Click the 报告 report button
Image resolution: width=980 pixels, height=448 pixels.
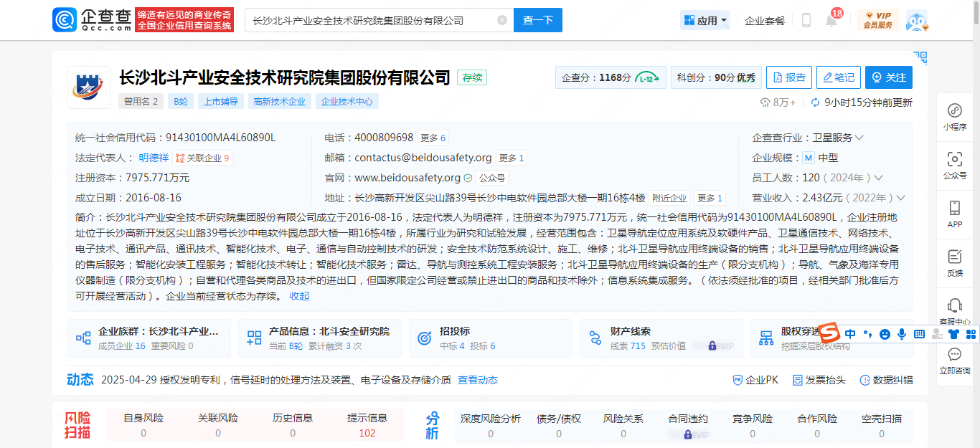point(788,77)
